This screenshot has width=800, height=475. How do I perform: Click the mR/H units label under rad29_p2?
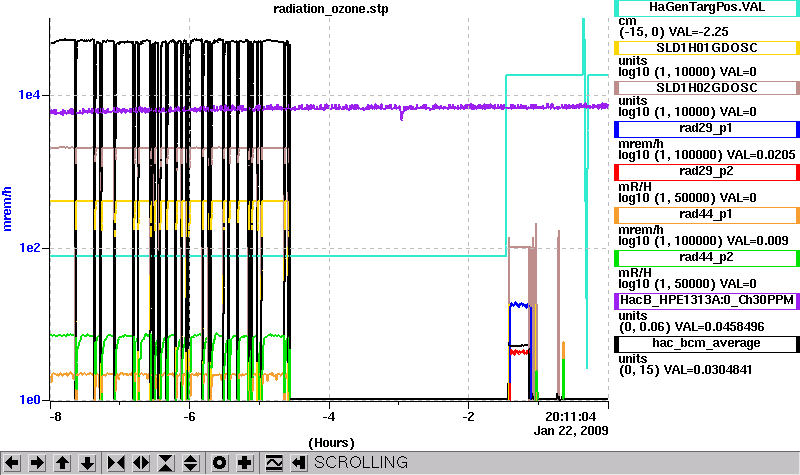point(635,187)
